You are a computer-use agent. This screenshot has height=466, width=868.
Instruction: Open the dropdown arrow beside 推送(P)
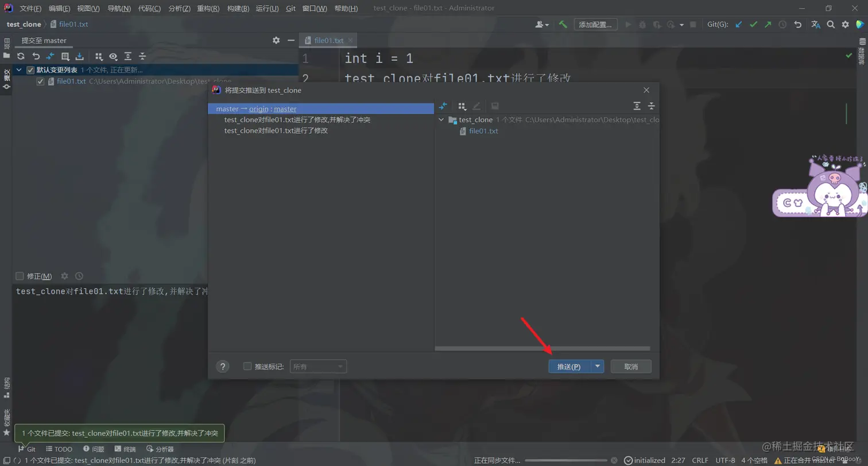click(597, 367)
